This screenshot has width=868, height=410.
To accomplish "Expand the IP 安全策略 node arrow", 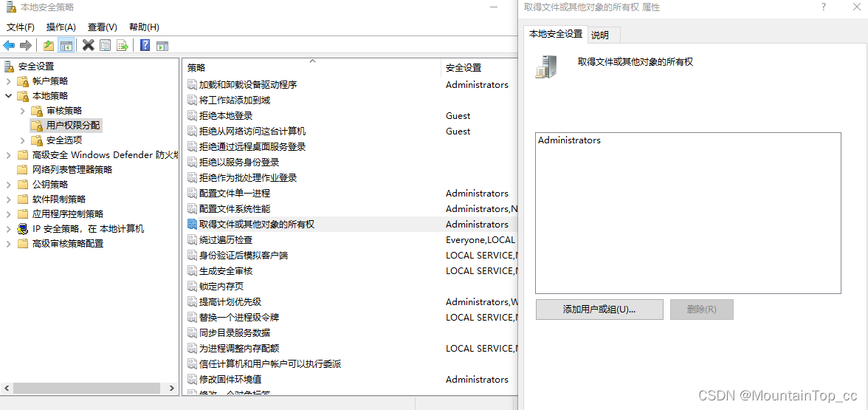I will [x=8, y=229].
